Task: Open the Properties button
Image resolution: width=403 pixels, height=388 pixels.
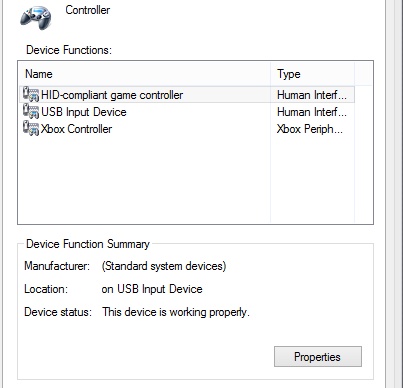Action: 318,357
